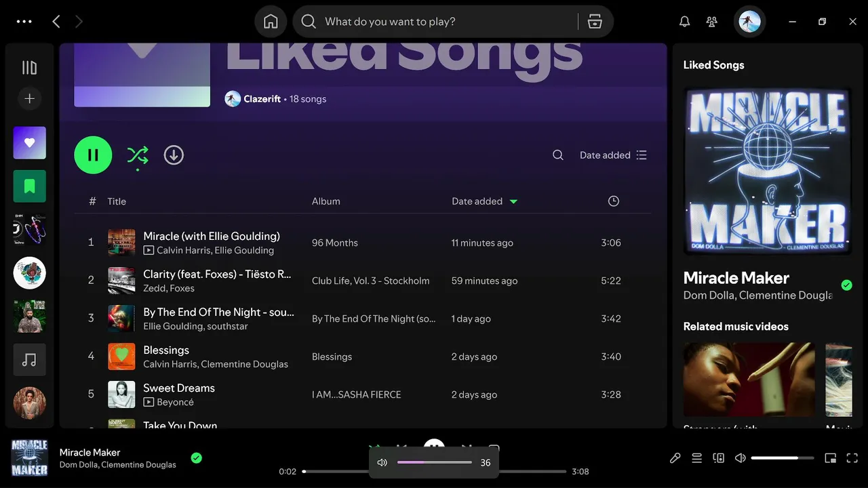Open Blessings album link
Image resolution: width=868 pixels, height=488 pixels.
(332, 357)
